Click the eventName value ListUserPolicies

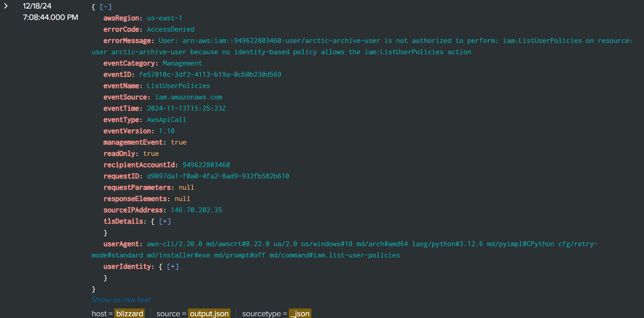tap(178, 86)
